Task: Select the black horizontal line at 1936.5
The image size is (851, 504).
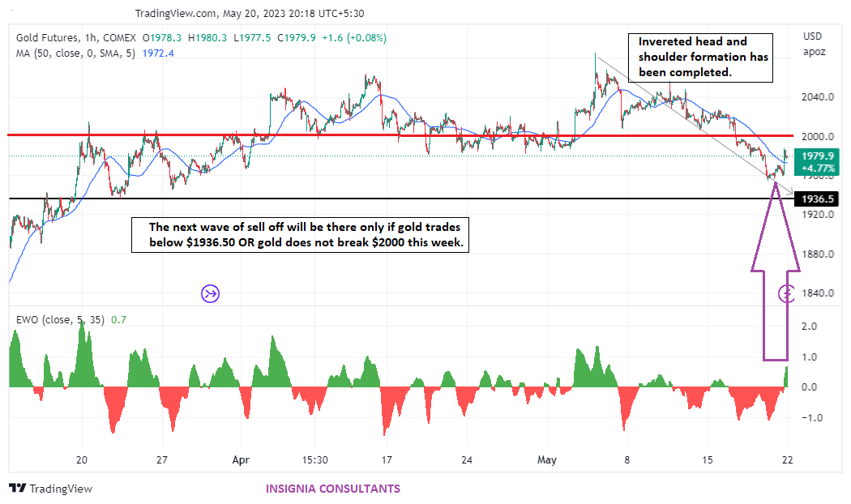Action: [x=405, y=199]
